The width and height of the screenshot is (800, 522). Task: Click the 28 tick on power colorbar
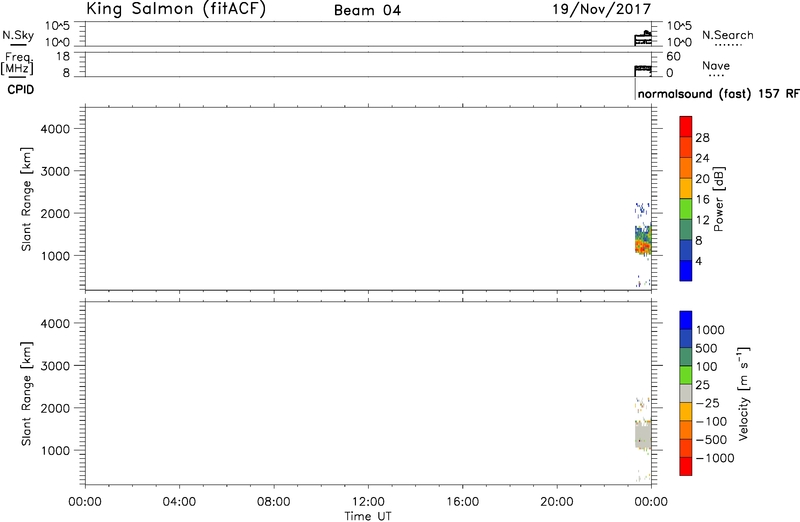pyautogui.click(x=702, y=138)
